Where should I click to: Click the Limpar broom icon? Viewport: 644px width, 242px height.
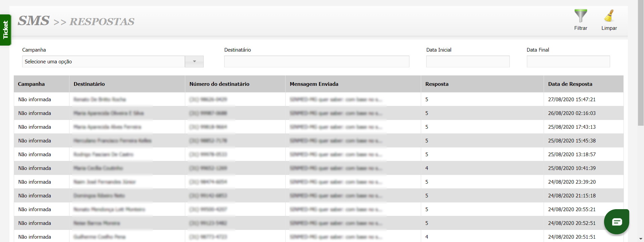tap(609, 16)
